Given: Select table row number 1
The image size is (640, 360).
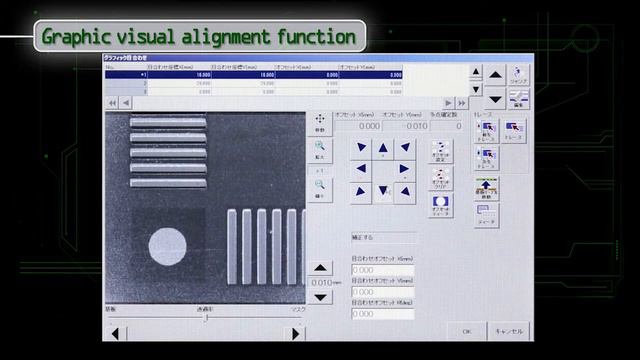Looking at the screenshot, I should 254,75.
